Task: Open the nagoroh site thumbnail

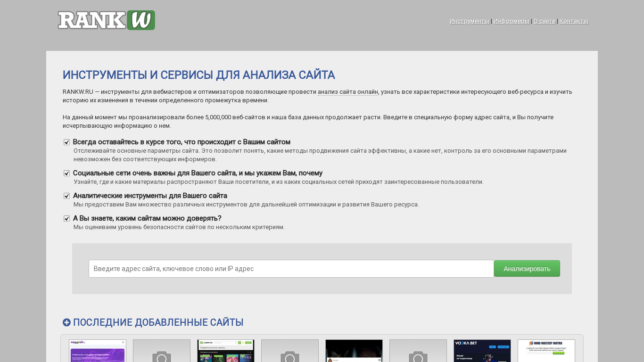Action: pyautogui.click(x=98, y=351)
